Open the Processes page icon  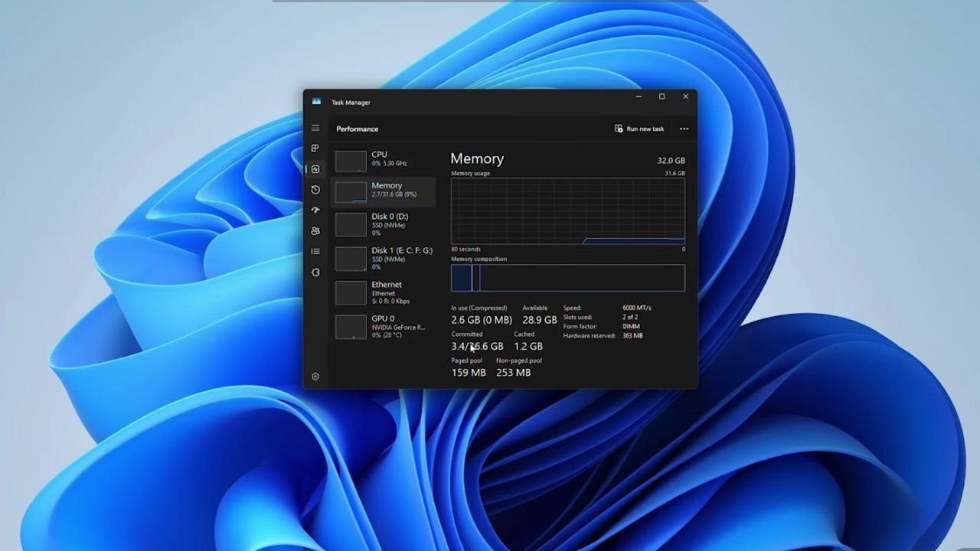[315, 148]
